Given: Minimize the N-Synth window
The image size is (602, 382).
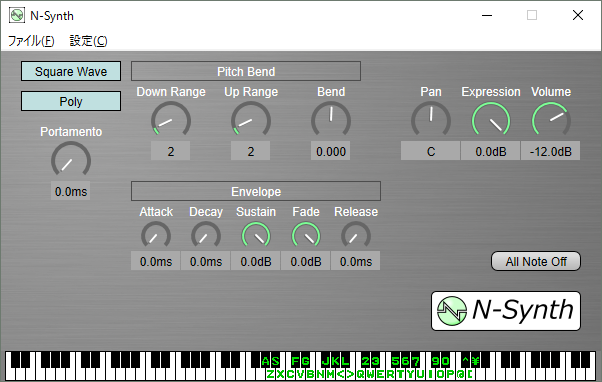Looking at the screenshot, I should 487,15.
